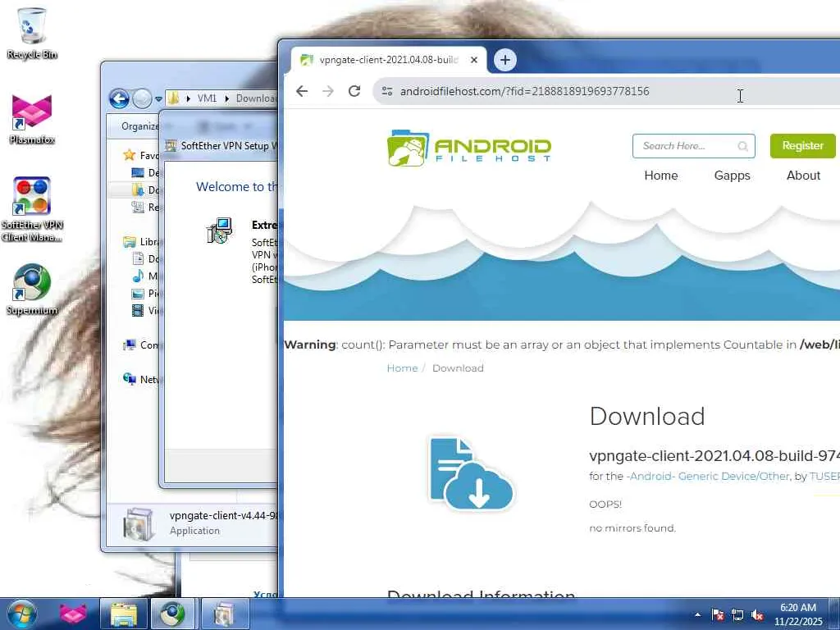Open the Recycle Bin desktop icon
The width and height of the screenshot is (840, 630).
32,32
